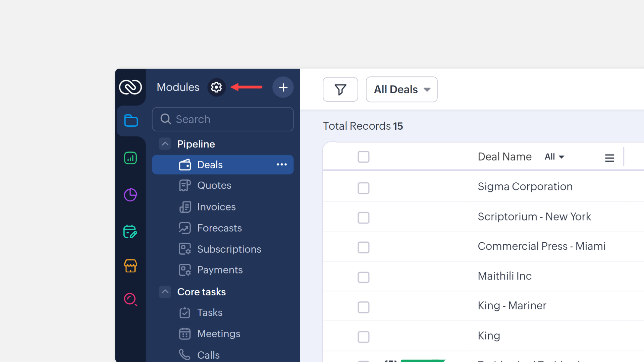The width and height of the screenshot is (644, 362).
Task: Click the Quotes document icon
Action: click(185, 185)
